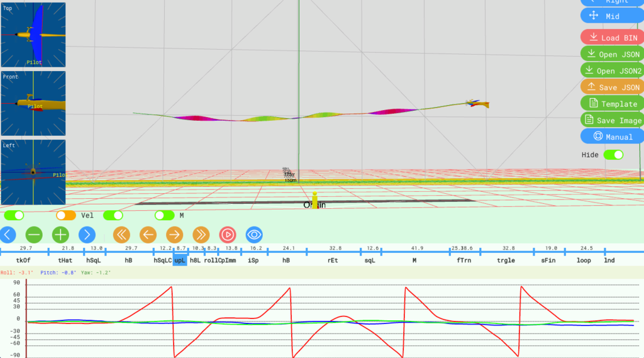This screenshot has width=644, height=358.
Task: Select the rollCpImm maneuver segment
Action: click(220, 260)
